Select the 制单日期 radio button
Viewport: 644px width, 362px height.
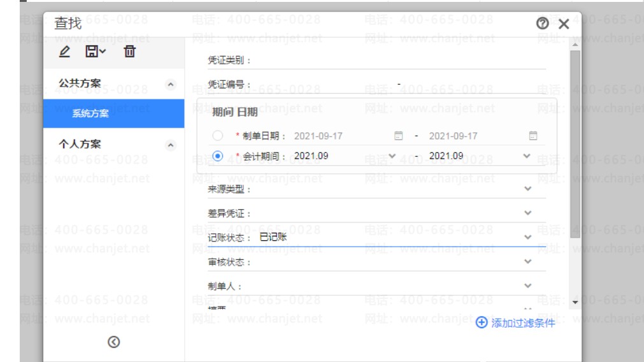tap(218, 136)
